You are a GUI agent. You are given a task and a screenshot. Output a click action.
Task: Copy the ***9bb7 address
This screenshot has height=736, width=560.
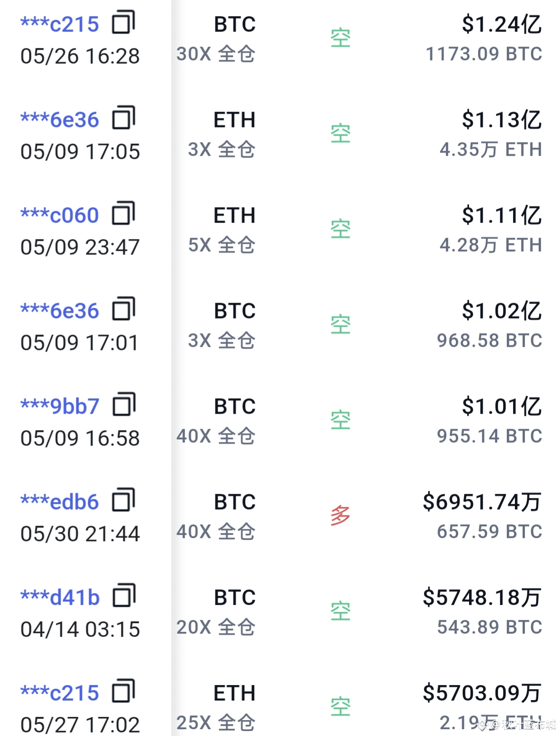coord(124,405)
